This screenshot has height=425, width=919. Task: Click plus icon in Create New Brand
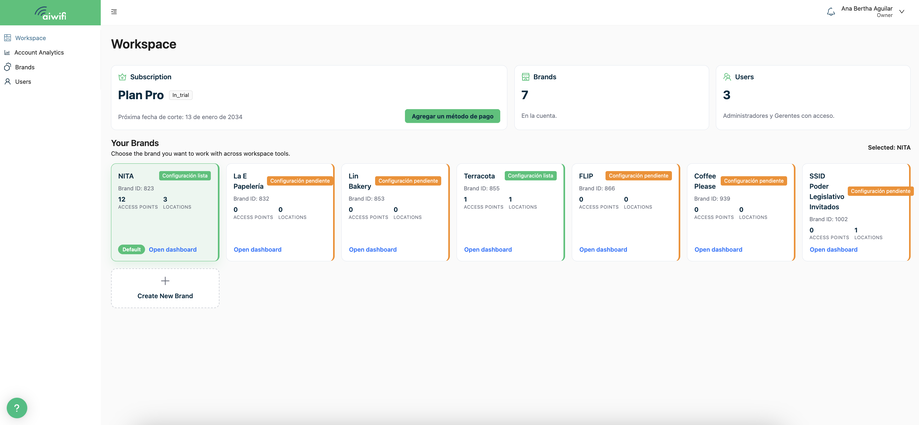[165, 281]
